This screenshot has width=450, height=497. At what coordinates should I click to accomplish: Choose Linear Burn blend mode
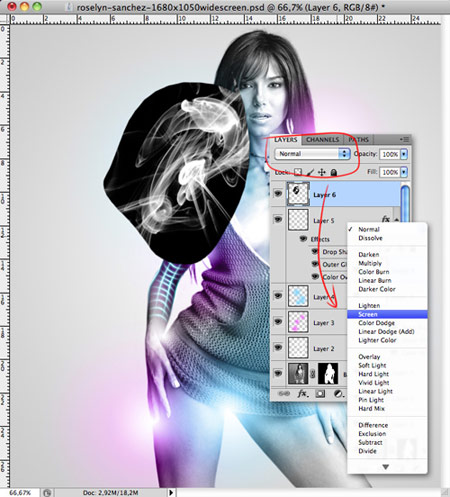[387, 280]
